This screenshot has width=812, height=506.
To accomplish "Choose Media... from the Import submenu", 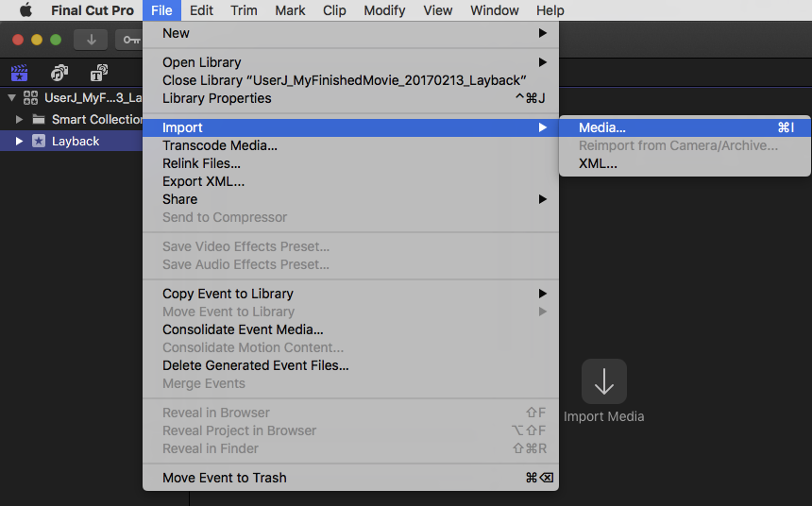I will [x=685, y=128].
